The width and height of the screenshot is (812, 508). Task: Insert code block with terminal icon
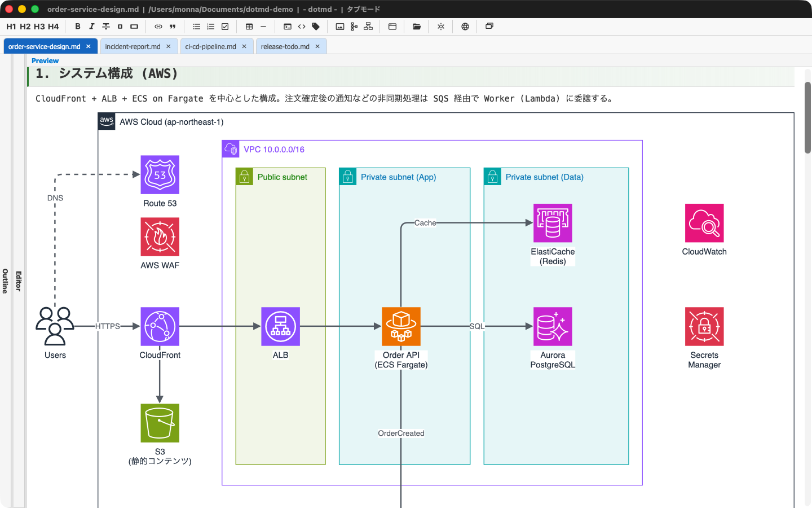click(288, 27)
